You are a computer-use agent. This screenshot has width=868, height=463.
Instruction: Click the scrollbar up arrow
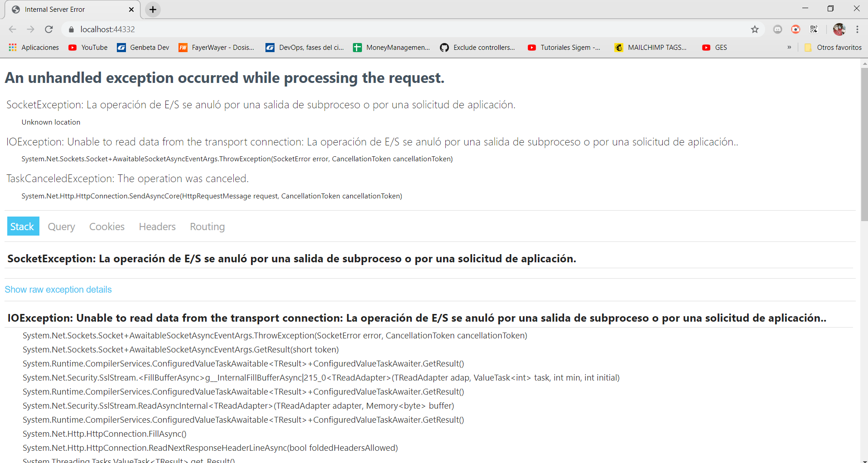coord(864,63)
